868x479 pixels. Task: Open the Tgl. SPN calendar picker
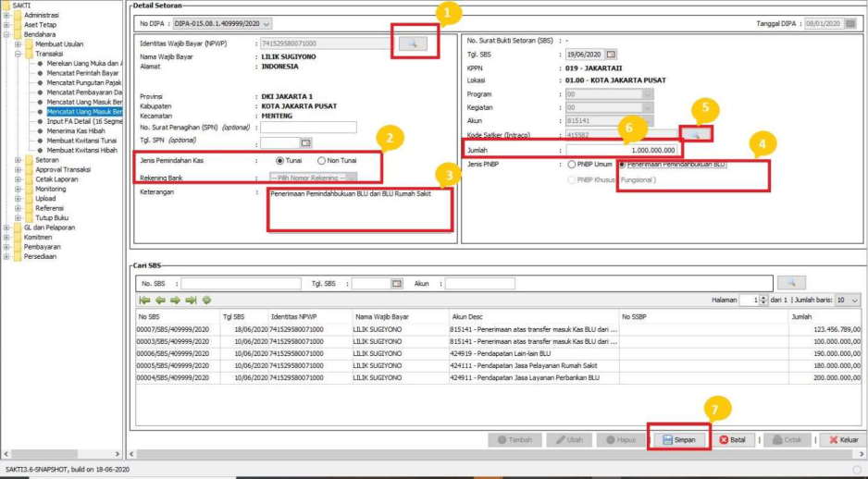(307, 142)
